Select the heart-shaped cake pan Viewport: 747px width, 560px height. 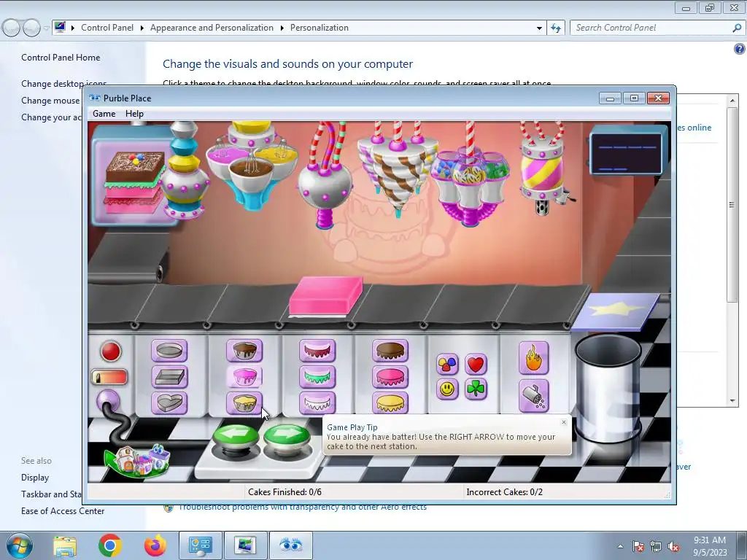[x=169, y=402]
